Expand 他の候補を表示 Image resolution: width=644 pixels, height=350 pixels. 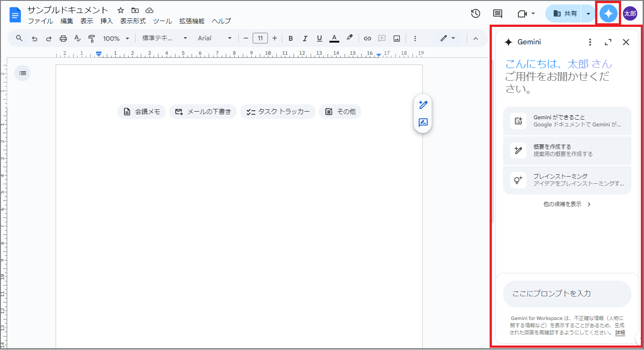(567, 204)
